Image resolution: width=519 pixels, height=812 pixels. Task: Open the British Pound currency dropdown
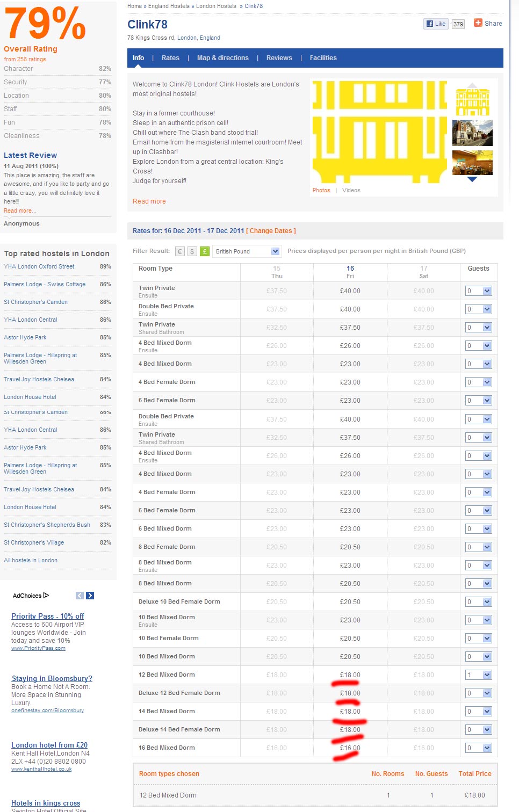tap(247, 251)
